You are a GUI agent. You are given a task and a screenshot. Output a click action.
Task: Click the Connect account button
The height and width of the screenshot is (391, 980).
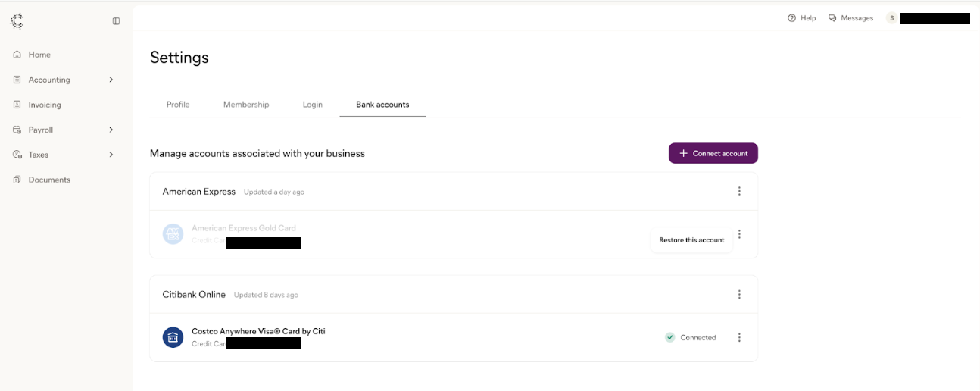pyautogui.click(x=713, y=153)
